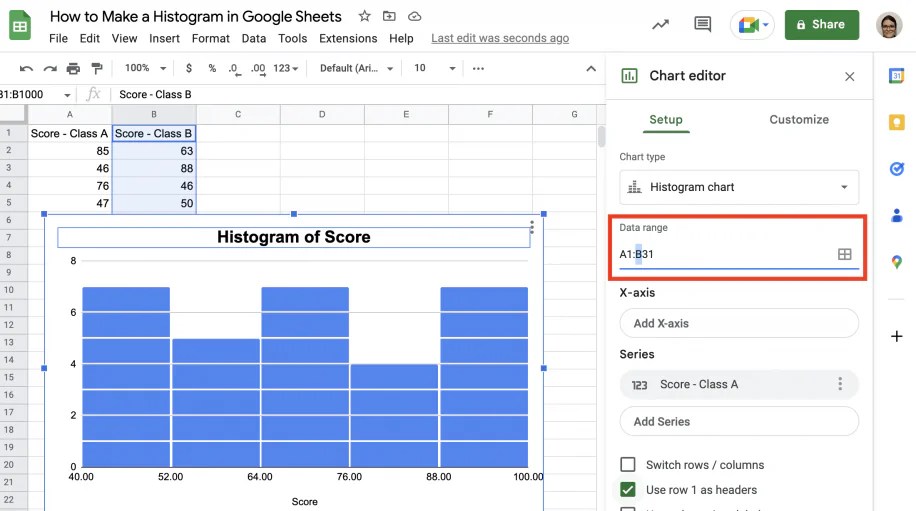Screen dimensions: 916x511
Task: Open Google Sheets home icon
Action: click(x=19, y=26)
